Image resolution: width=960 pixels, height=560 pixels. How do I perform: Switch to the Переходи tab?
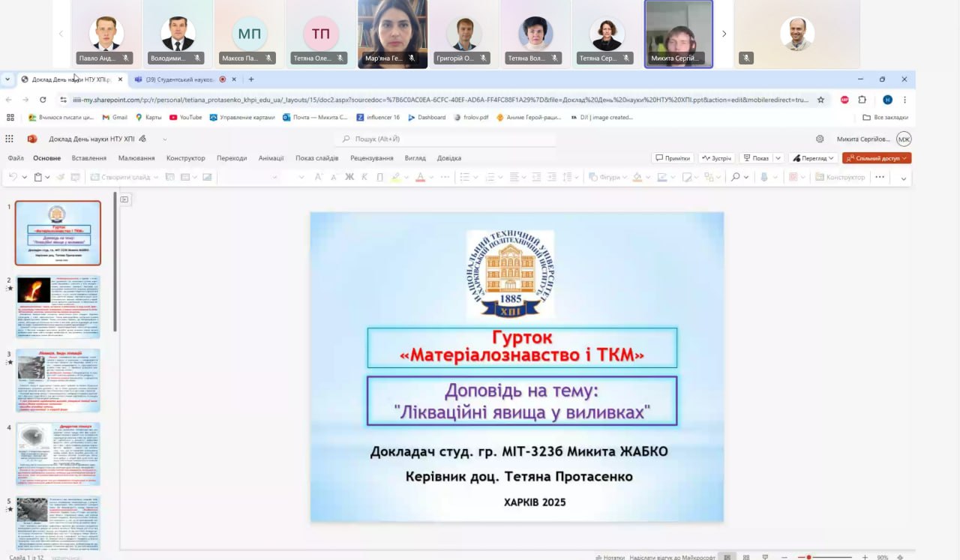(232, 158)
